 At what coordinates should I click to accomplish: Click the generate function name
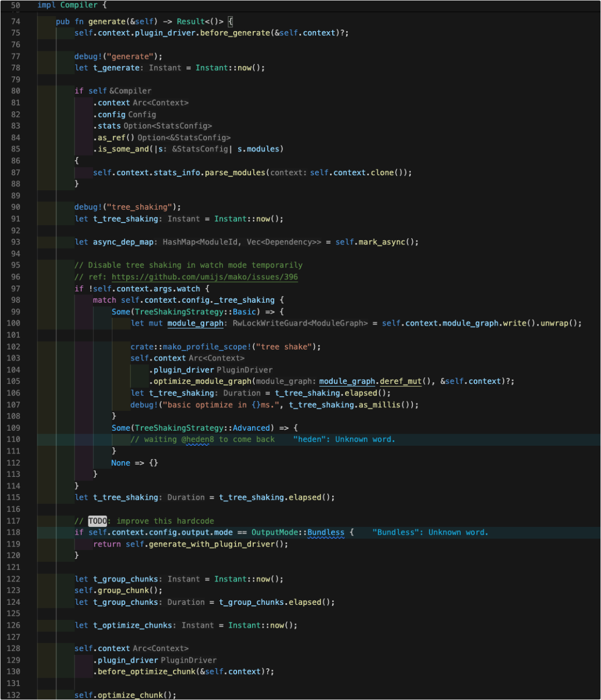point(107,22)
